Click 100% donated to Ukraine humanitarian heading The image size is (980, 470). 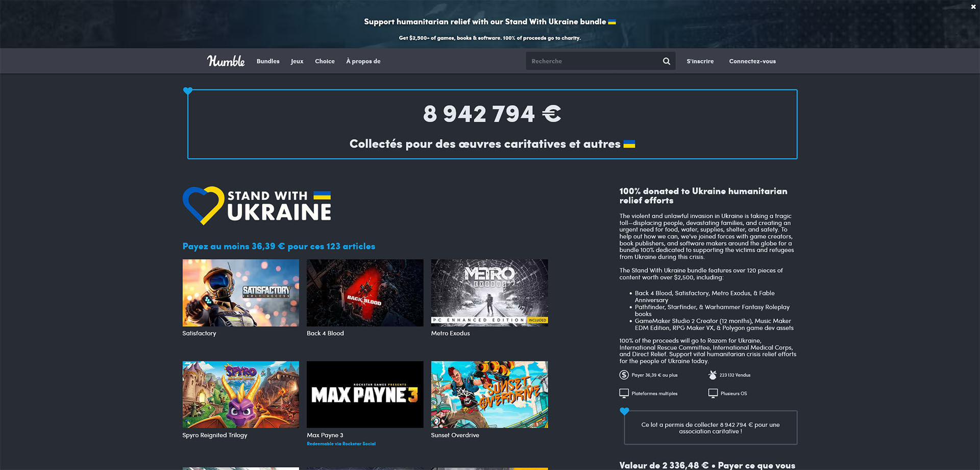click(x=703, y=196)
